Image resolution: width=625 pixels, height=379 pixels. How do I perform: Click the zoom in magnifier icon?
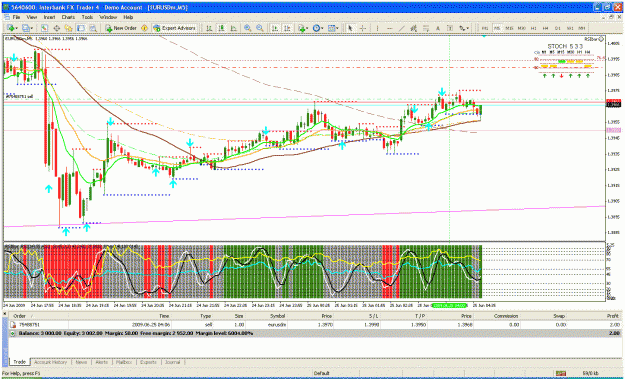click(x=248, y=28)
